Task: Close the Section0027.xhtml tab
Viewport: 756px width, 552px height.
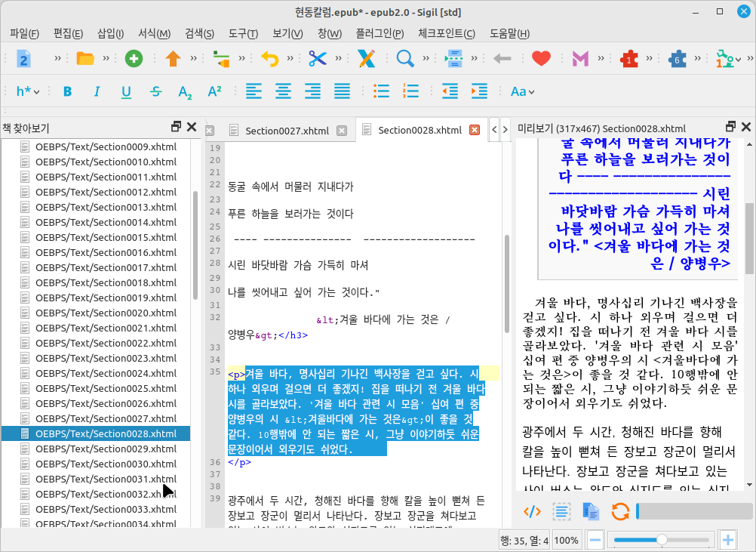Action: 341,131
